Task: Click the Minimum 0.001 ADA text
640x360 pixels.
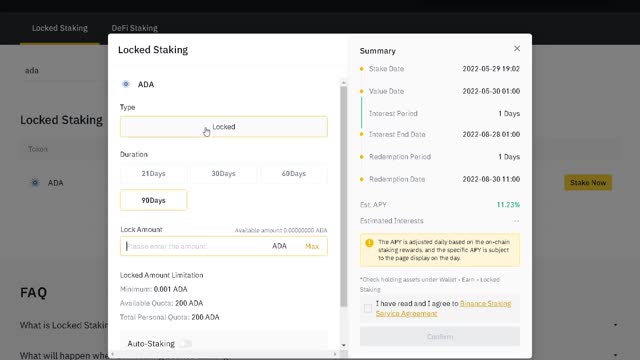Action: click(x=153, y=289)
